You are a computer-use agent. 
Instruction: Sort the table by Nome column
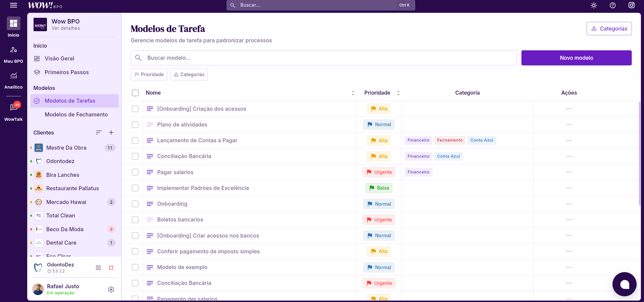click(x=353, y=93)
